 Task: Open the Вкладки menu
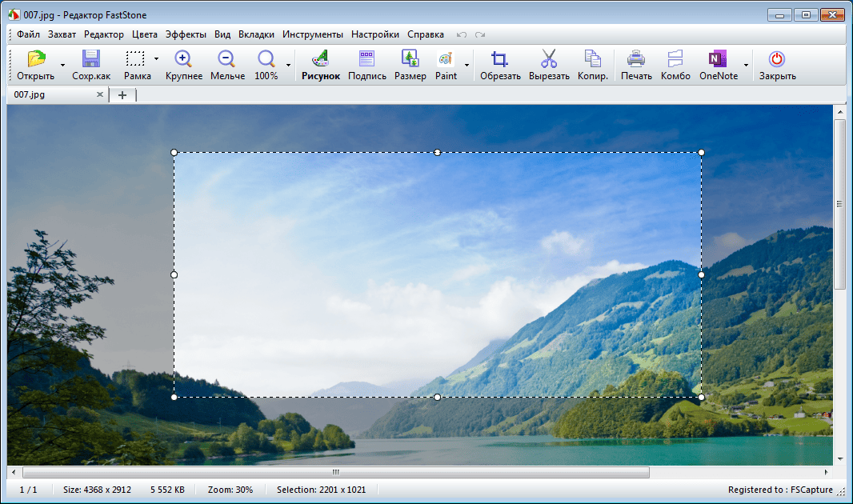256,34
